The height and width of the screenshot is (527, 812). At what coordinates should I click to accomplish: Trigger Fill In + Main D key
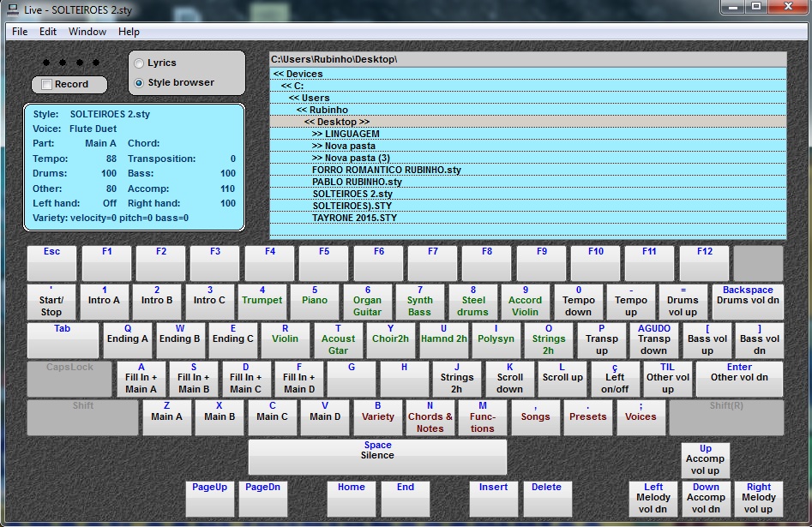click(298, 379)
